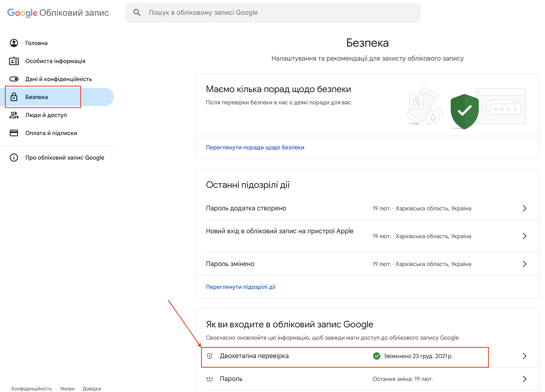The height and width of the screenshot is (392, 545).
Task: Click Переглянути поради щодо безпеки link
Action: tap(255, 147)
